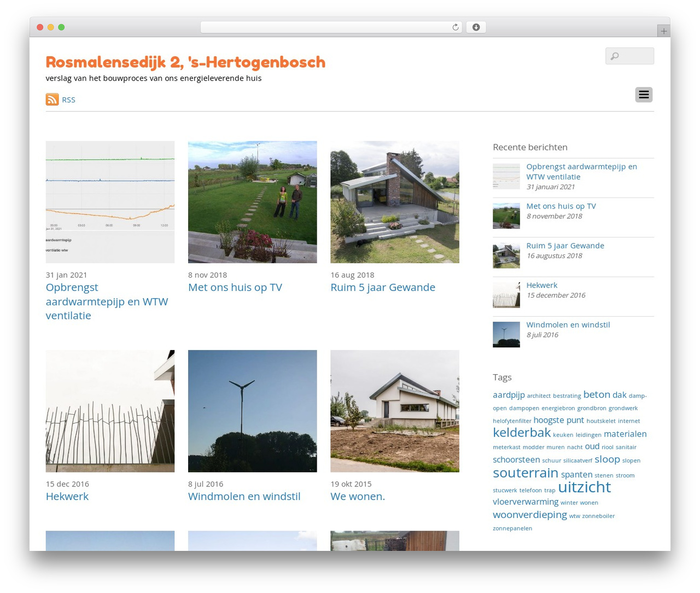The width and height of the screenshot is (700, 593).
Task: Click the browser download icon
Action: point(476,27)
